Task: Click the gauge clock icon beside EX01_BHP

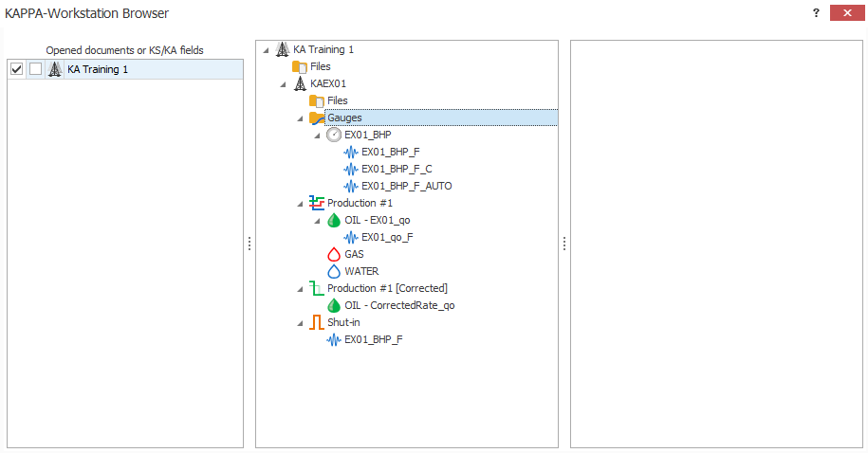Action: 334,135
